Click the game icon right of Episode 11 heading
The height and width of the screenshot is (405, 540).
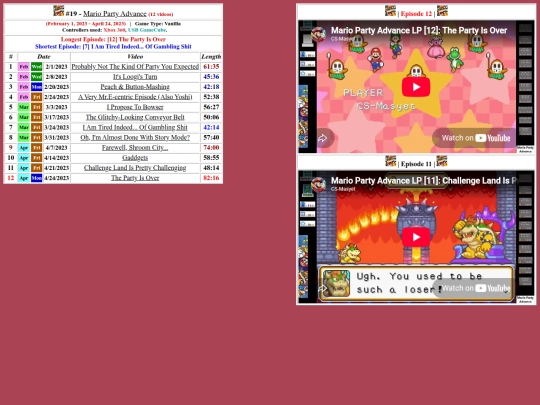tap(442, 161)
